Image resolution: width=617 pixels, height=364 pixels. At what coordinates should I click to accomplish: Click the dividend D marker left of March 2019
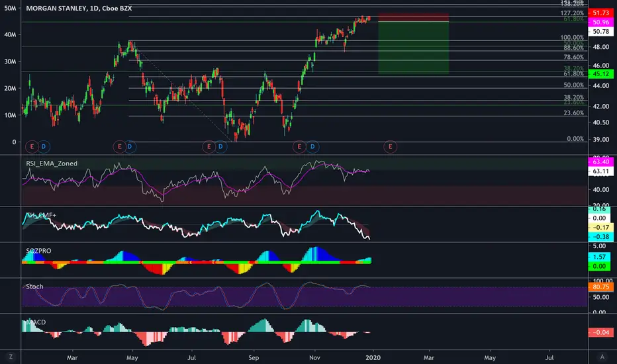44,147
